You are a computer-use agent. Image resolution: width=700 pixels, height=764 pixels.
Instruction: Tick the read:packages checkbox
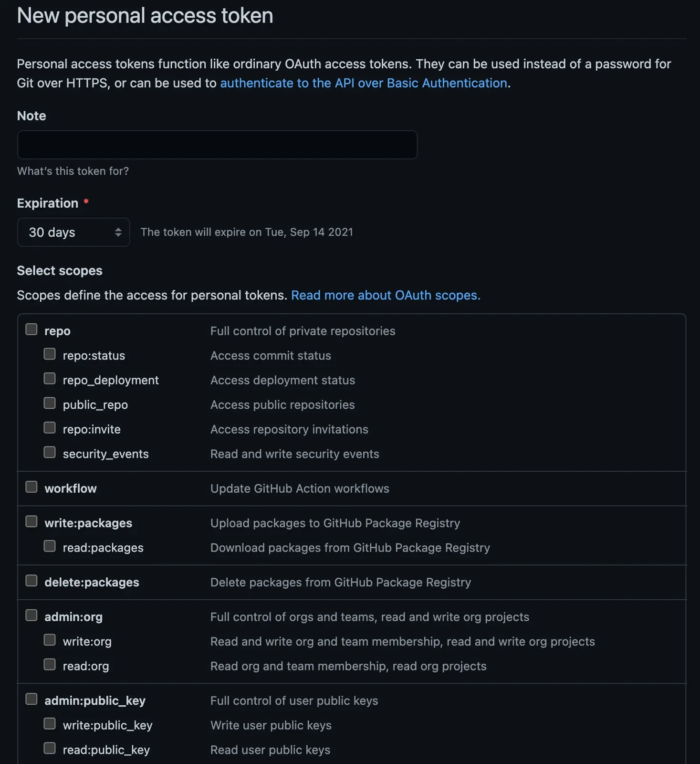(50, 546)
